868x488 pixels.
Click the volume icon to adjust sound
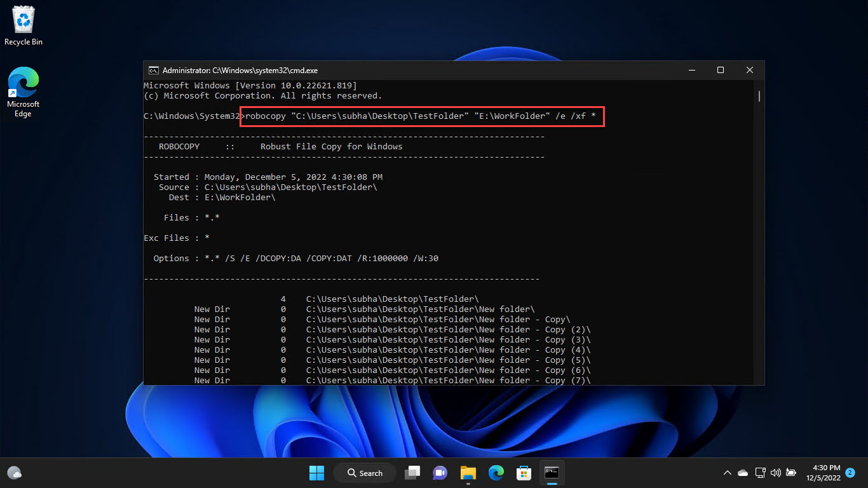[776, 473]
